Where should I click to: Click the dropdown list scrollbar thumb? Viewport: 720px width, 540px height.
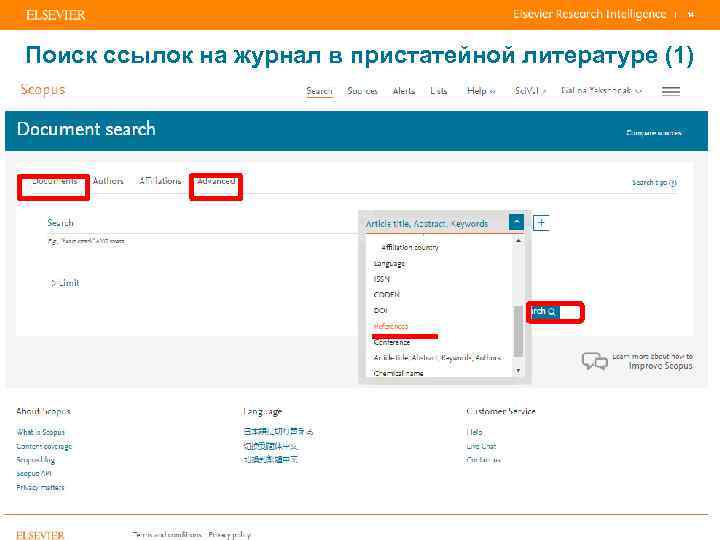pyautogui.click(x=518, y=331)
